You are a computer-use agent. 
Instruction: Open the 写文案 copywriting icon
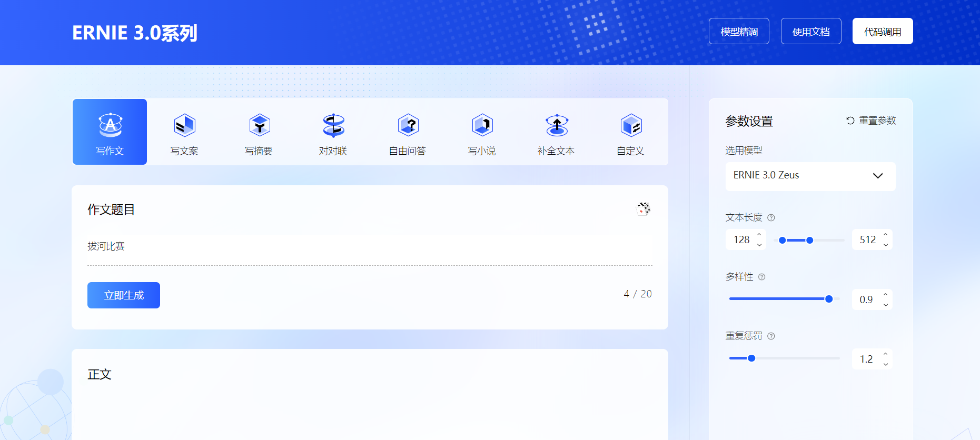pyautogui.click(x=184, y=125)
